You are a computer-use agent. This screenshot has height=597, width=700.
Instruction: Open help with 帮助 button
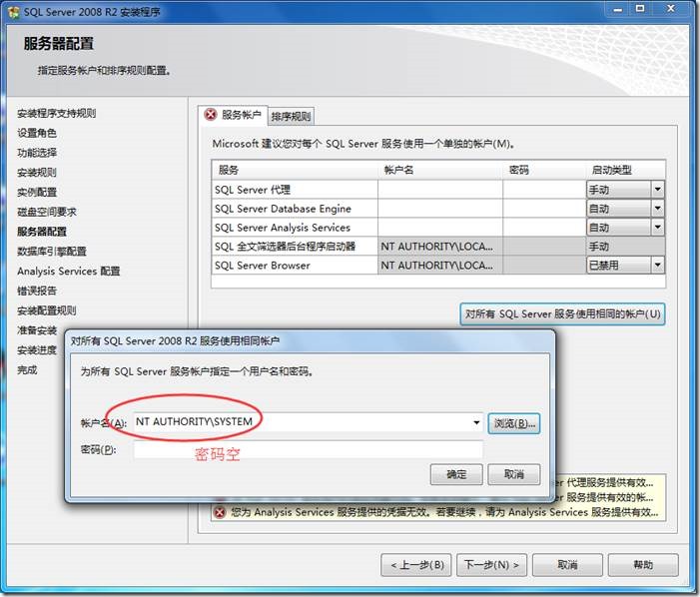pos(643,565)
